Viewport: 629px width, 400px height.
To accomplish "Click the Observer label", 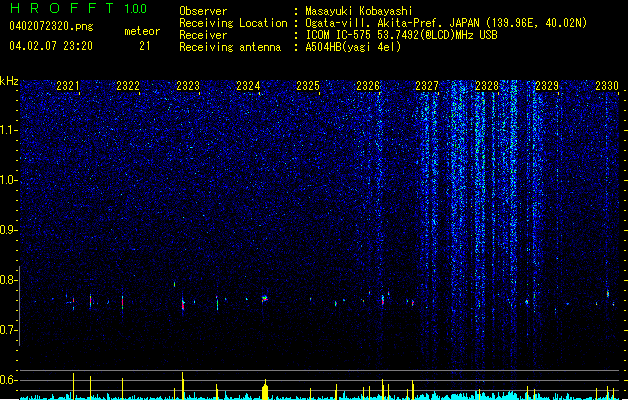I will [203, 11].
